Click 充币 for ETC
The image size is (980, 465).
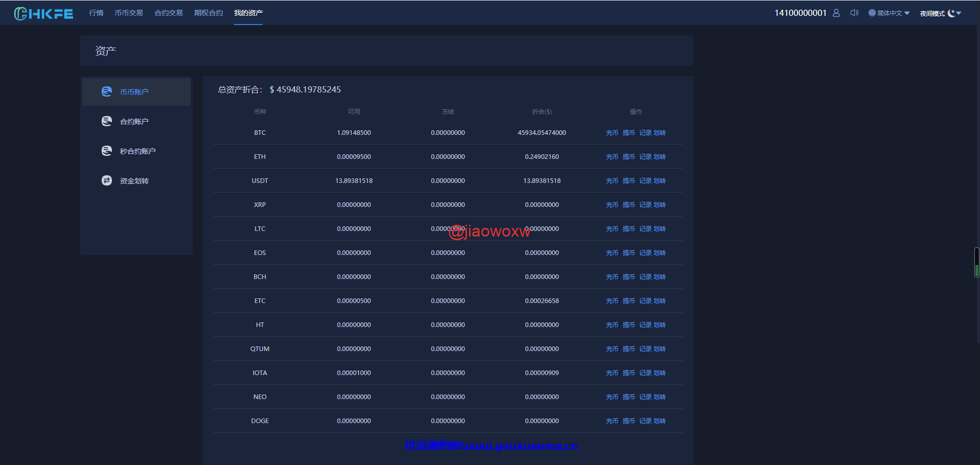coord(612,301)
